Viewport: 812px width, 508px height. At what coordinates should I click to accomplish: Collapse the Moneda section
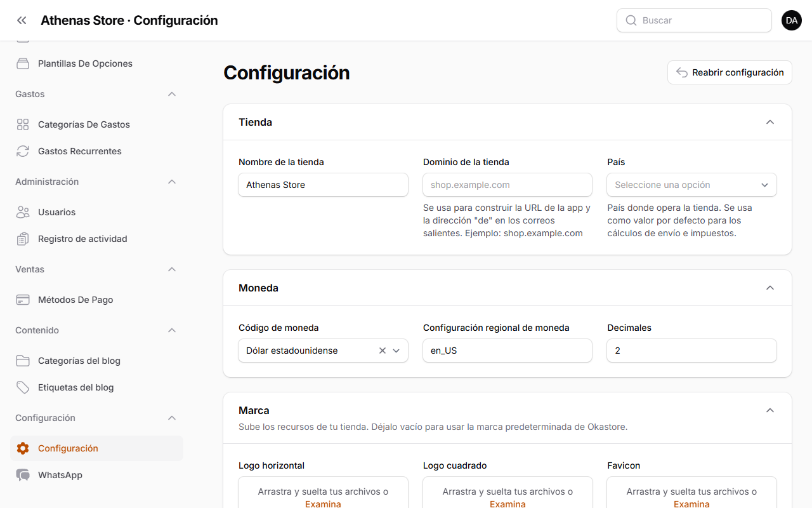click(770, 288)
